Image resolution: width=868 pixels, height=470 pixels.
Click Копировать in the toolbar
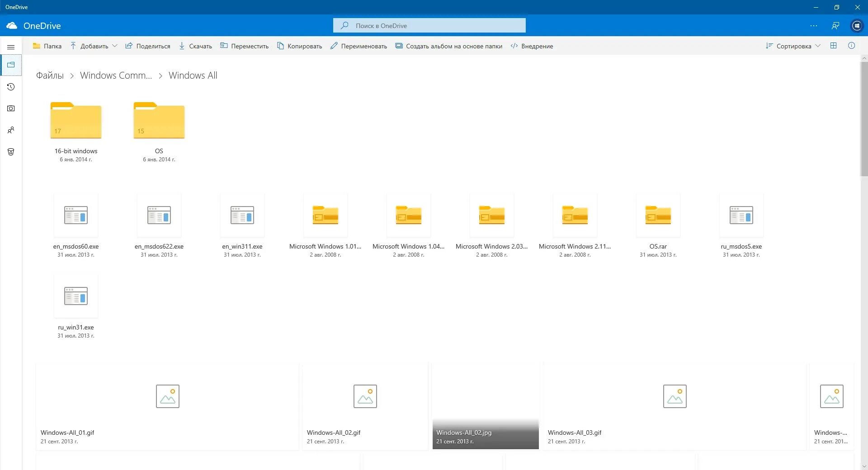[x=300, y=46]
